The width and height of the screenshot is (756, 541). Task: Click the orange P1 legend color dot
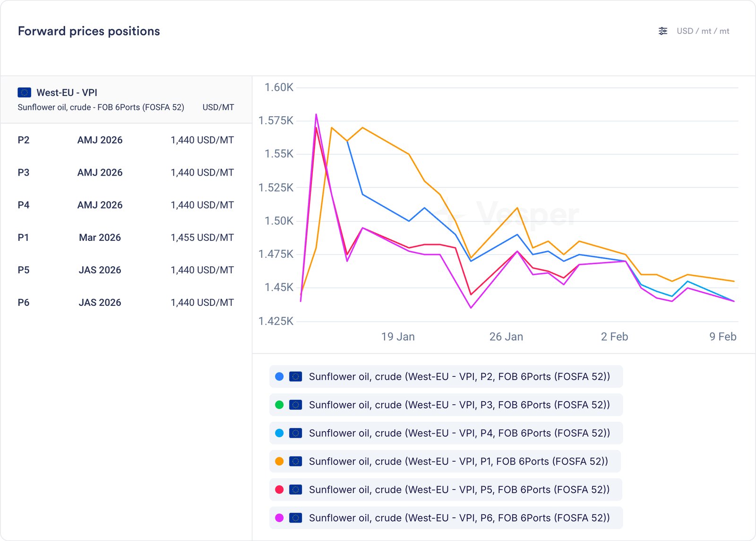tap(279, 461)
